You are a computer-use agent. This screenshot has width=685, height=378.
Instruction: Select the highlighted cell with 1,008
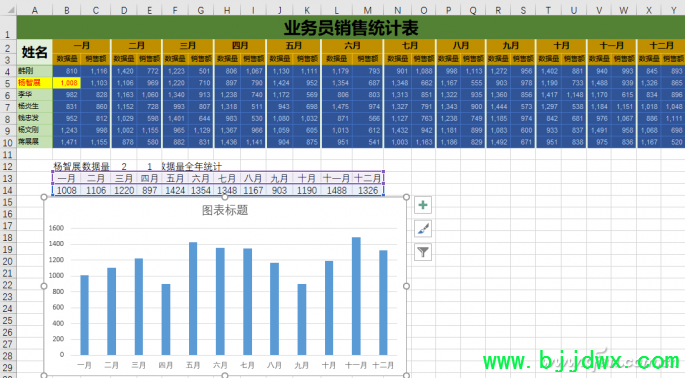click(x=66, y=83)
